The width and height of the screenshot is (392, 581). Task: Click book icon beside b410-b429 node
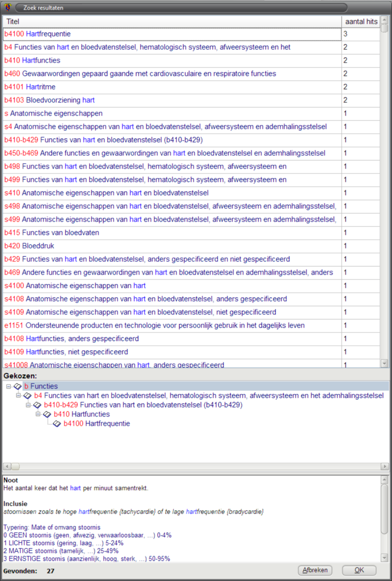pyautogui.click(x=38, y=405)
